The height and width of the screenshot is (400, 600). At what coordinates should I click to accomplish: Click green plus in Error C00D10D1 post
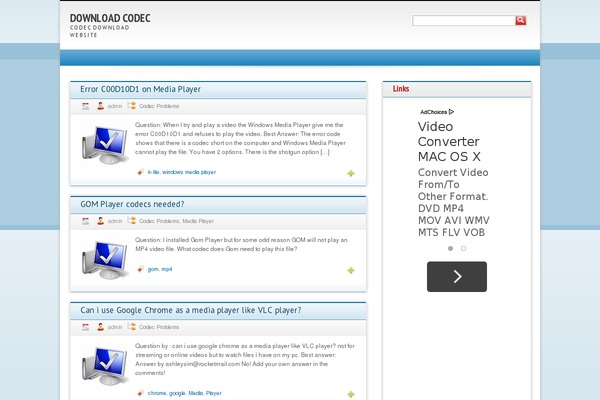(x=351, y=173)
